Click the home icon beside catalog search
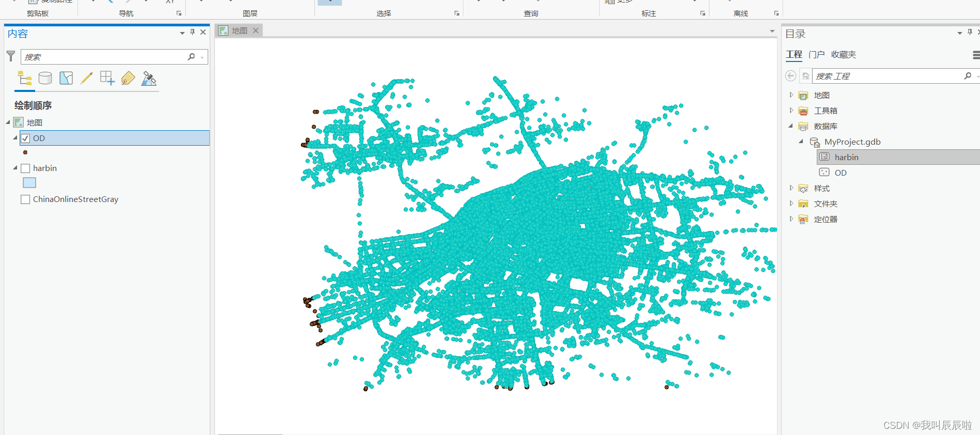 (x=805, y=76)
